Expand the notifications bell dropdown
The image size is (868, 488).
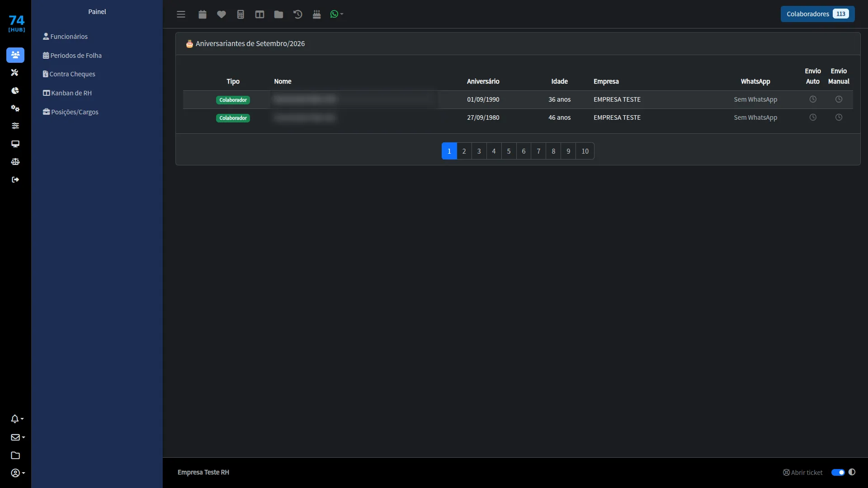coord(17,419)
